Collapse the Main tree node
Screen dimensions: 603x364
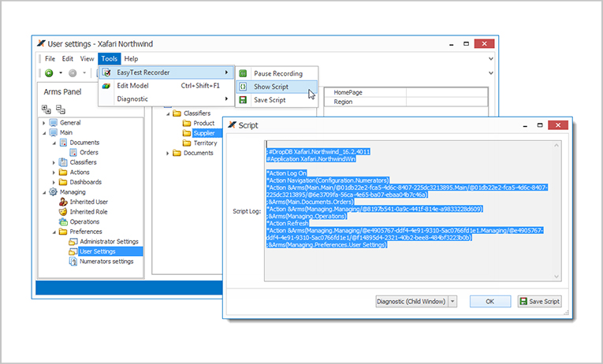point(44,133)
